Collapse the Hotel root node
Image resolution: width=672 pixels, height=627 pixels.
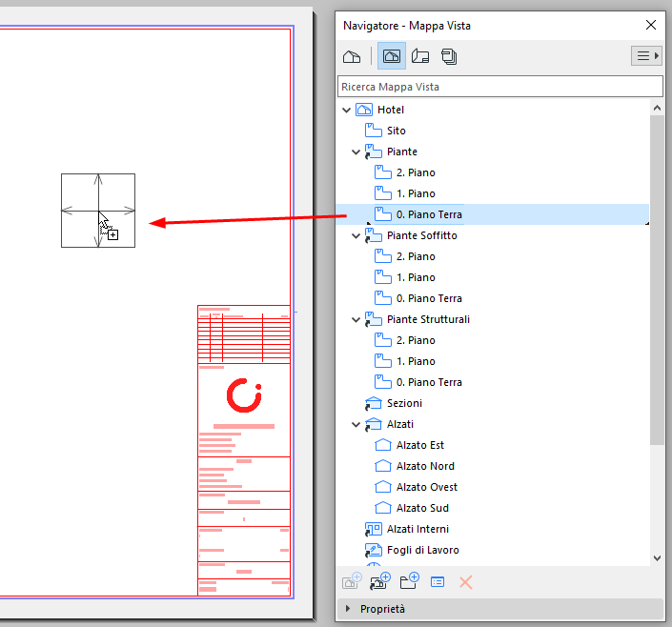[x=346, y=111]
